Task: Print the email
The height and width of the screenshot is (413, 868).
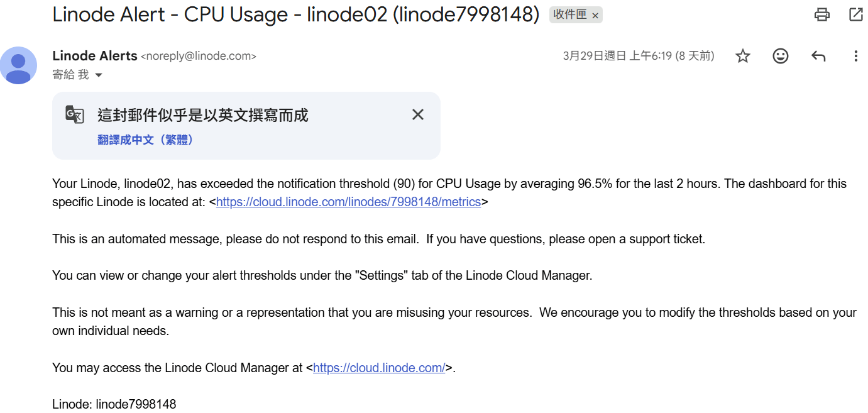Action: pyautogui.click(x=822, y=14)
